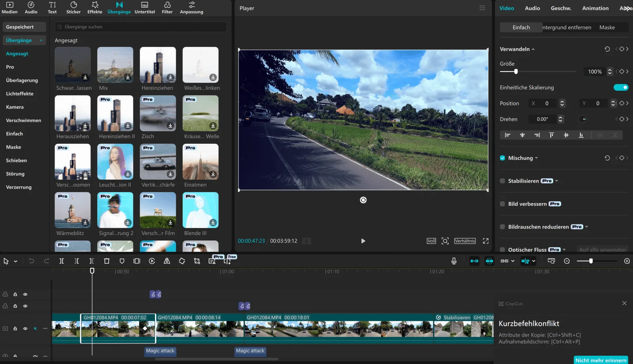The height and width of the screenshot is (364, 633).
Task: Open the Effekte panel
Action: pos(95,8)
